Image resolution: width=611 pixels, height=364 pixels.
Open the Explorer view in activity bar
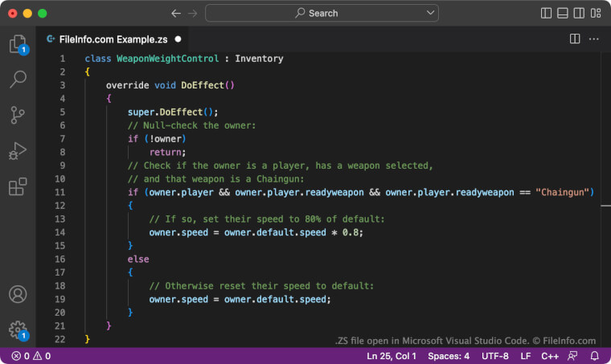tap(18, 44)
